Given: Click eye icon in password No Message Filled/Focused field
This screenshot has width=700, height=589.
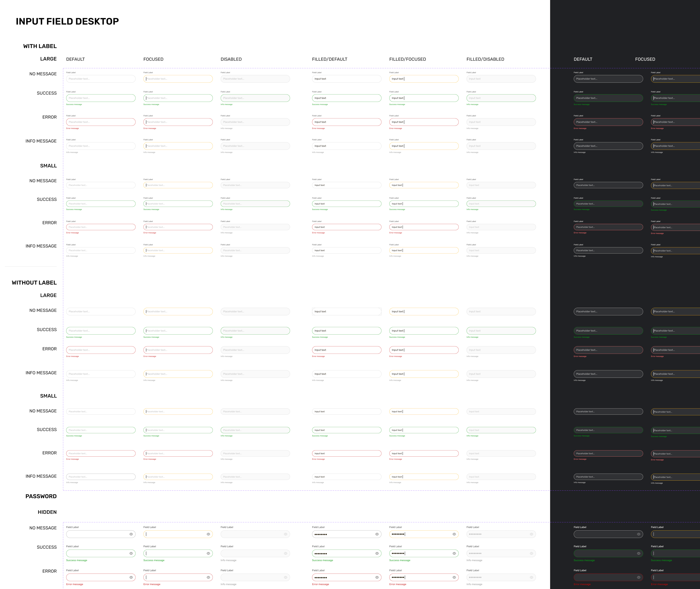Looking at the screenshot, I should (x=454, y=534).
